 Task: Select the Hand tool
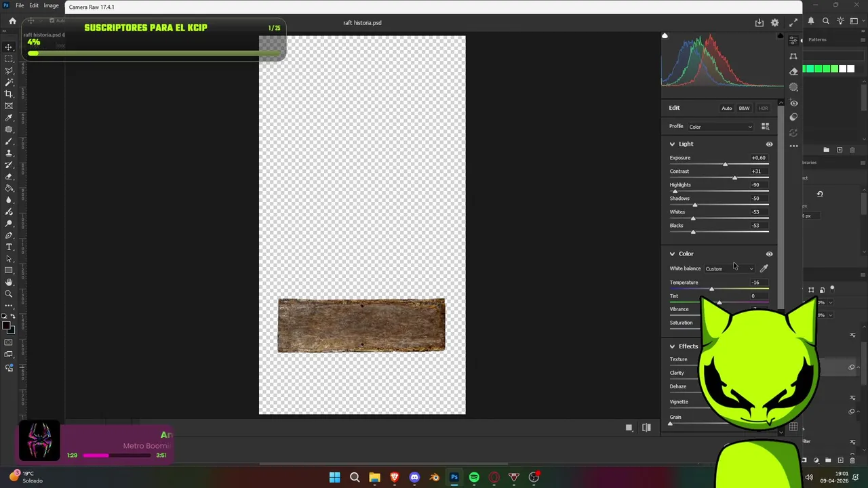tap(9, 282)
